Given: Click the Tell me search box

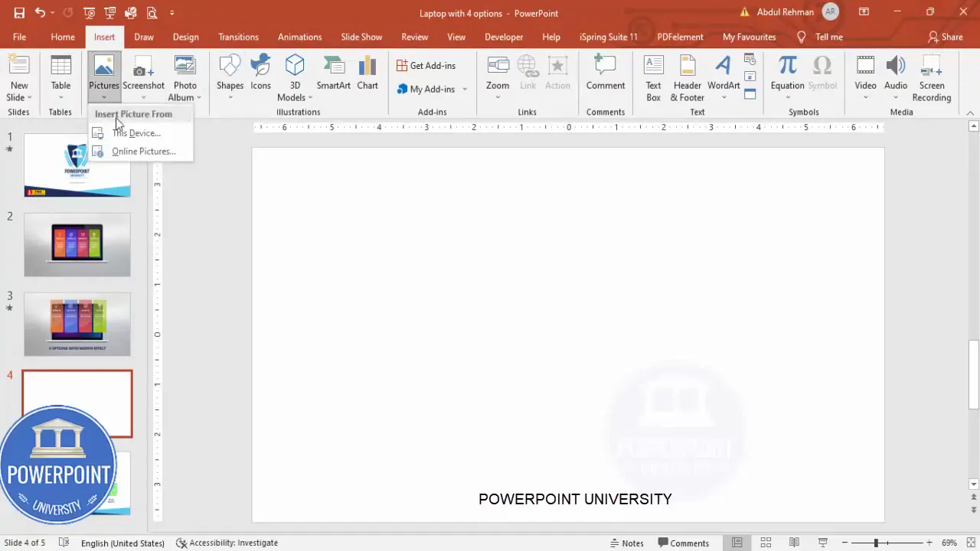Looking at the screenshot, I should 820,37.
